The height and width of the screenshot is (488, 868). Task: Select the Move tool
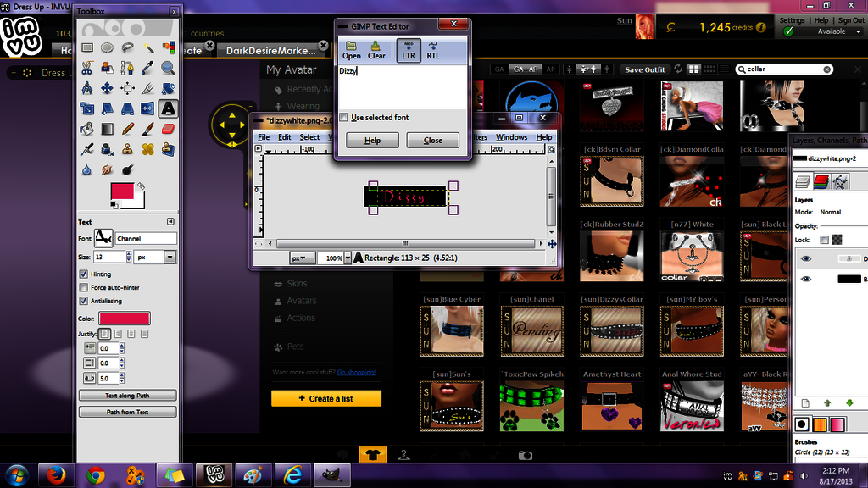(x=107, y=88)
